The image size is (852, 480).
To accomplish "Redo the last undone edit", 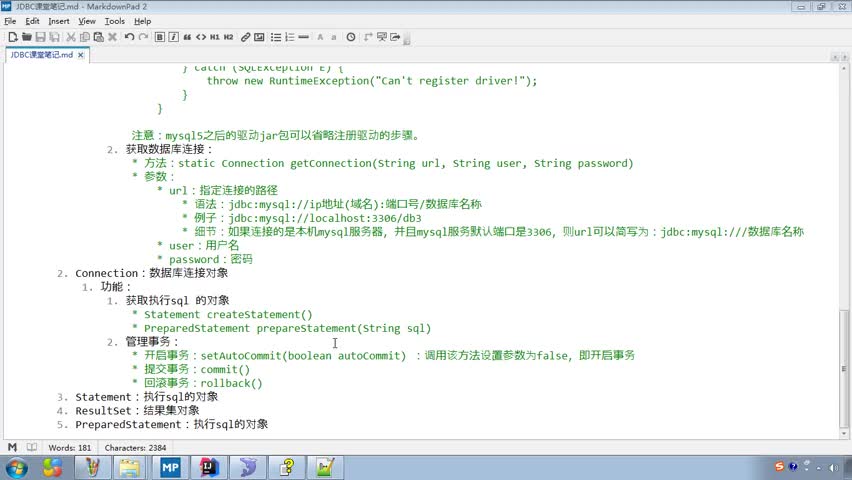I will 143,37.
